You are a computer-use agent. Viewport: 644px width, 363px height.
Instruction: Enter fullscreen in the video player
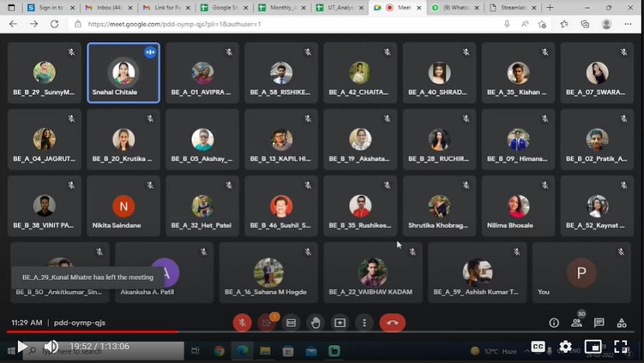pyautogui.click(x=621, y=347)
